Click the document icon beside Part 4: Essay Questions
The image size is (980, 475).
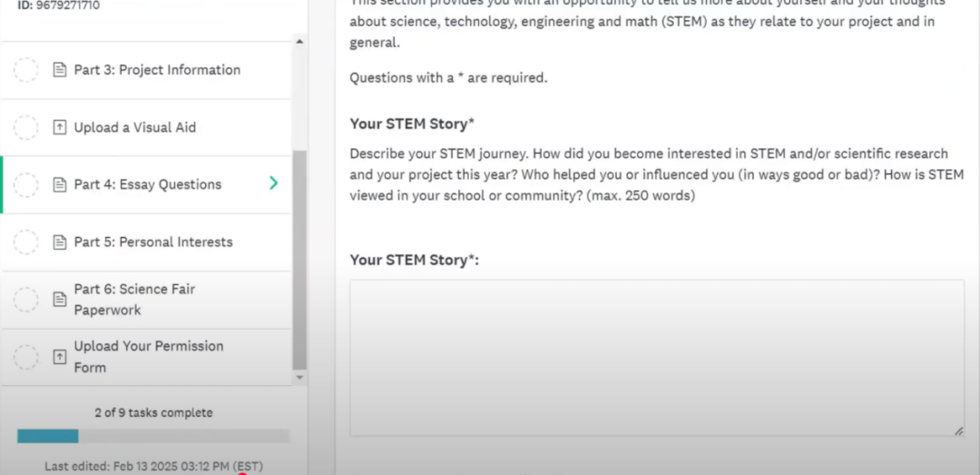(x=59, y=184)
